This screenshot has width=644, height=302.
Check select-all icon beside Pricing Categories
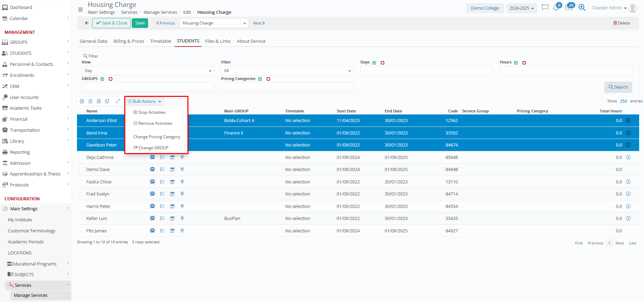pyautogui.click(x=260, y=79)
